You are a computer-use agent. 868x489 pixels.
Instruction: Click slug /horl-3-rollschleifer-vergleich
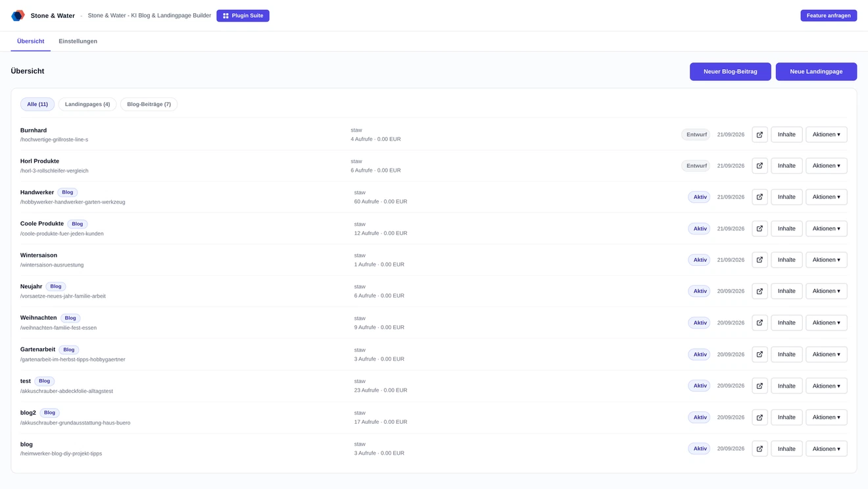pos(55,170)
